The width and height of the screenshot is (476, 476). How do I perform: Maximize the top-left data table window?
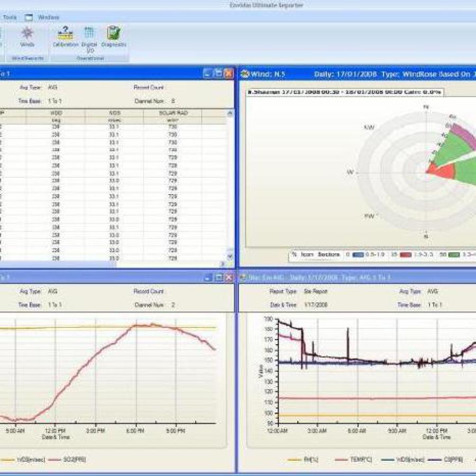[218, 74]
